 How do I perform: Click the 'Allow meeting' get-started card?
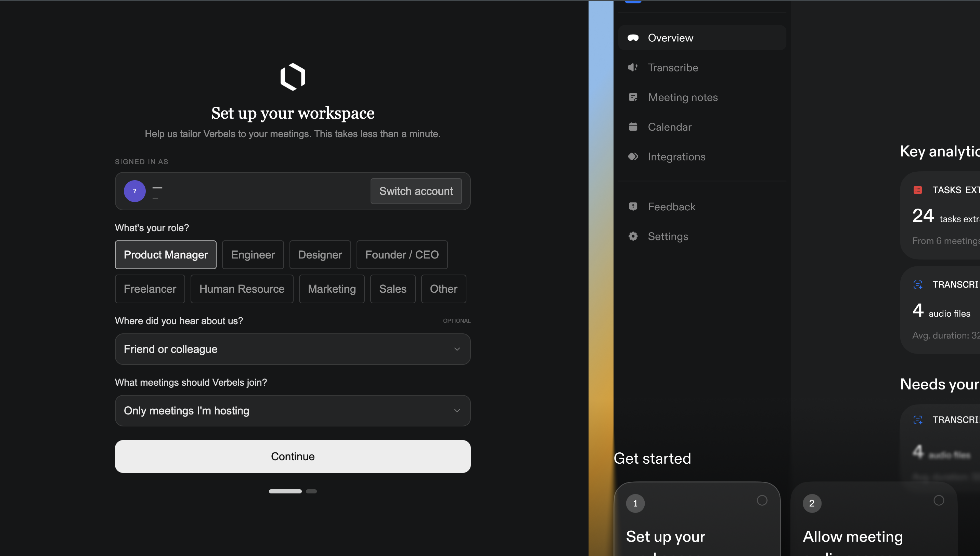tap(874, 519)
